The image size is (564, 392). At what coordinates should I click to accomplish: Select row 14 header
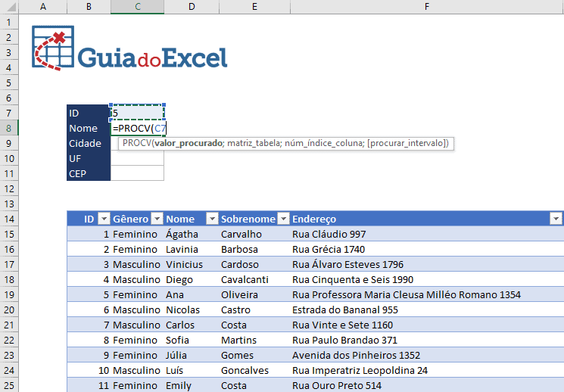pyautogui.click(x=9, y=219)
